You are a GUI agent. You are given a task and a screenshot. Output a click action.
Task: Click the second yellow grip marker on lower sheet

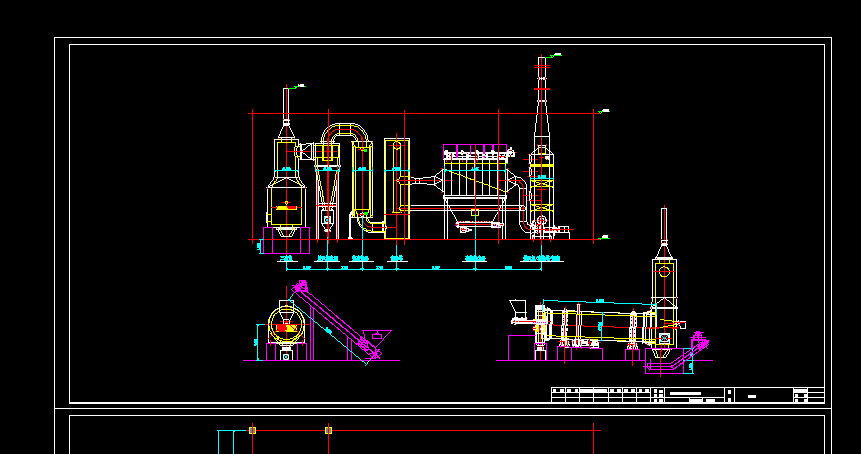pos(328,430)
